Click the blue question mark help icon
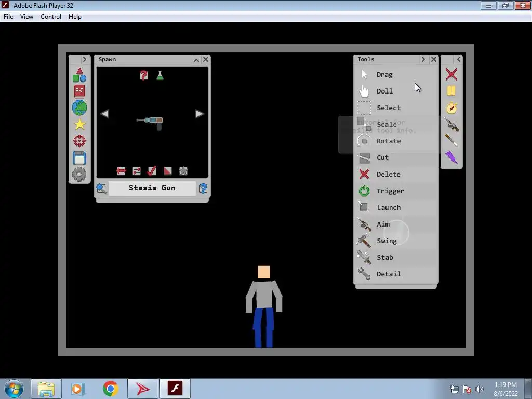532x399 pixels. point(203,188)
